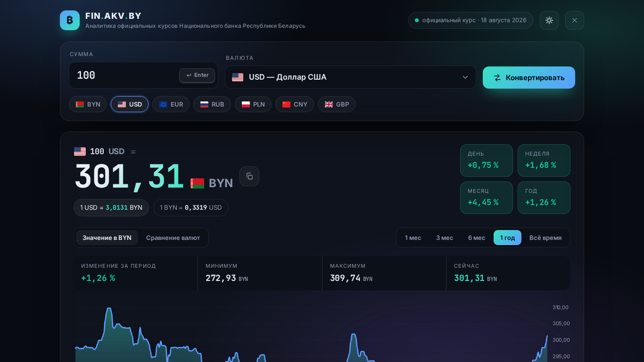Image resolution: width=644 pixels, height=362 pixels.
Task: Toggle light theme with the sun icon
Action: click(x=549, y=20)
